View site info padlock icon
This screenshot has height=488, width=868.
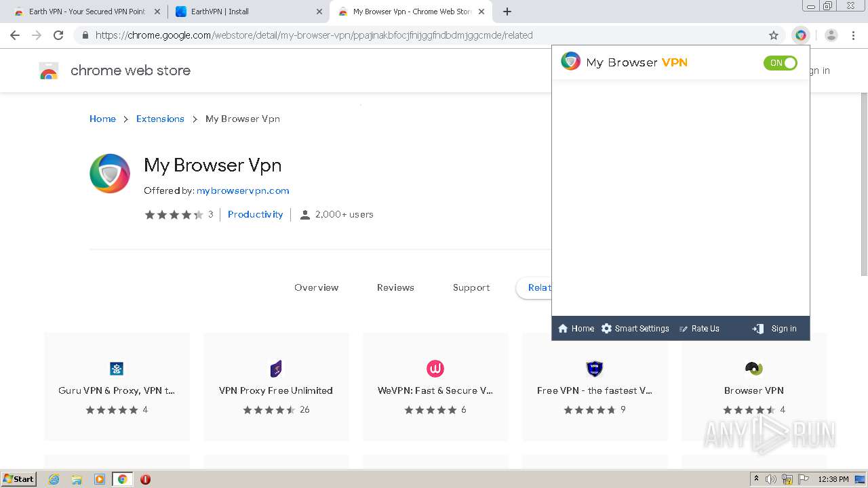tap(85, 35)
